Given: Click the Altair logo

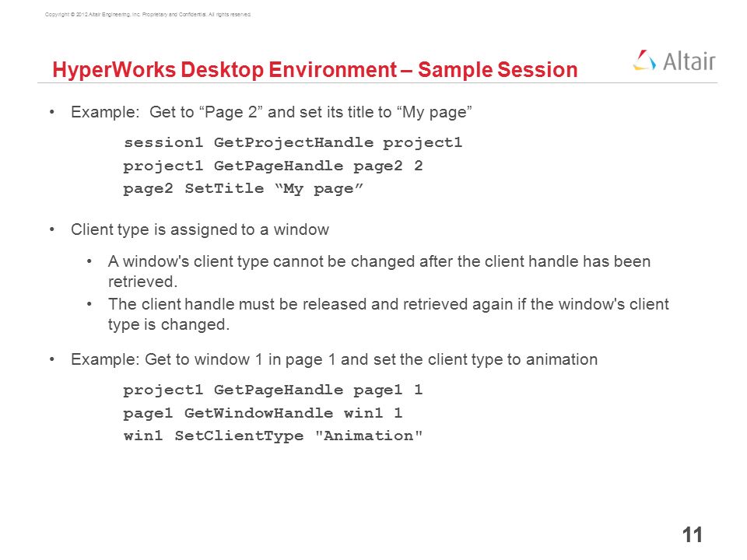Looking at the screenshot, I should [x=674, y=61].
